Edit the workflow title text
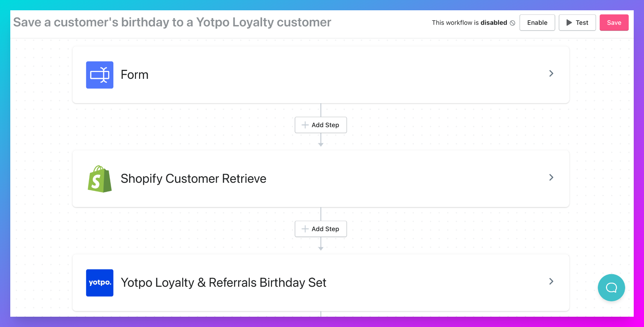 (x=172, y=22)
